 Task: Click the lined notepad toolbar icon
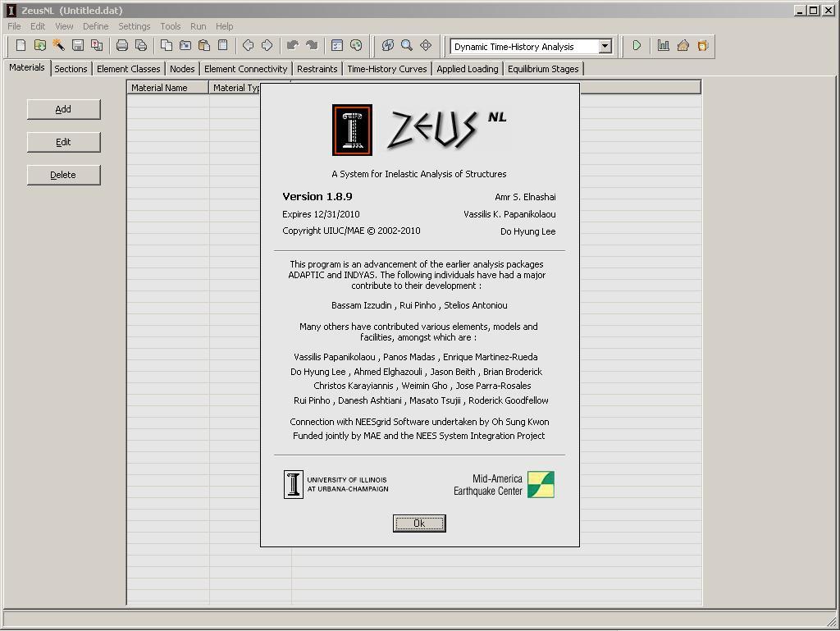tap(223, 45)
